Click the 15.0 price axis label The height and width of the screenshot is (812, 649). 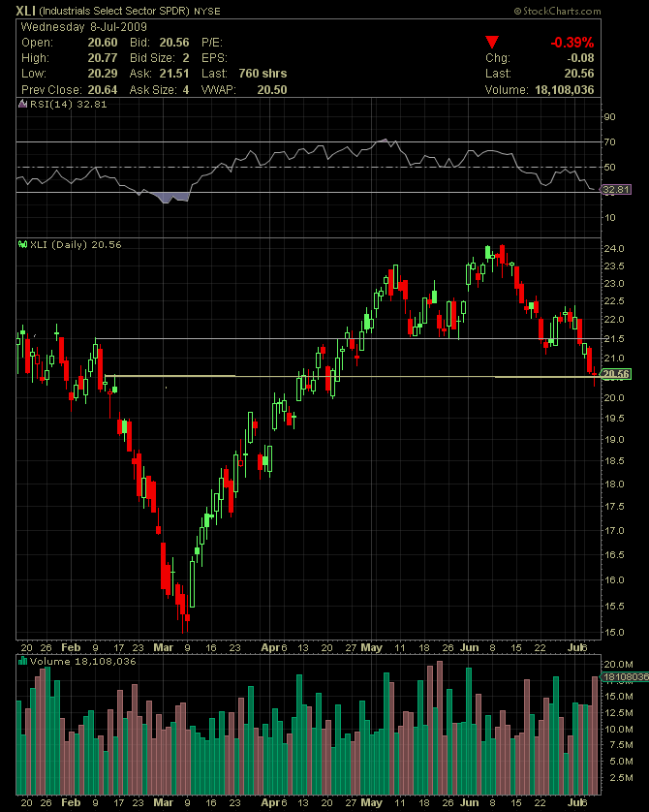pyautogui.click(x=614, y=633)
